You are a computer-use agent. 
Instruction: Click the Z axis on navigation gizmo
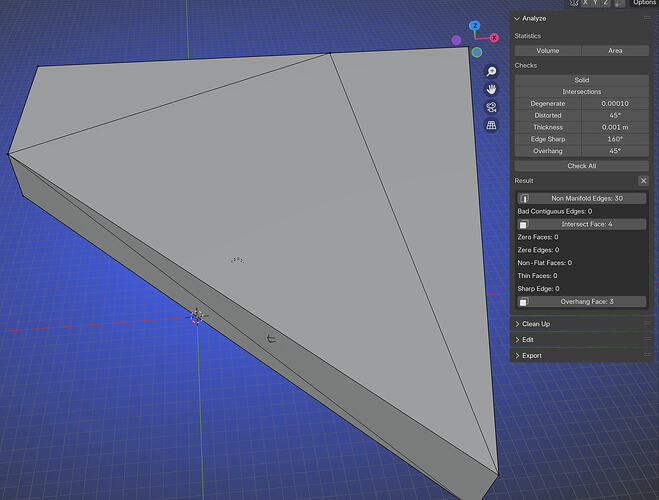(x=475, y=26)
